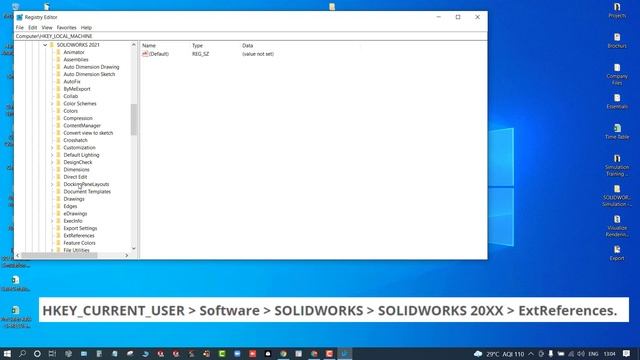Select the Colors key
The width and height of the screenshot is (640, 360).
(71, 111)
